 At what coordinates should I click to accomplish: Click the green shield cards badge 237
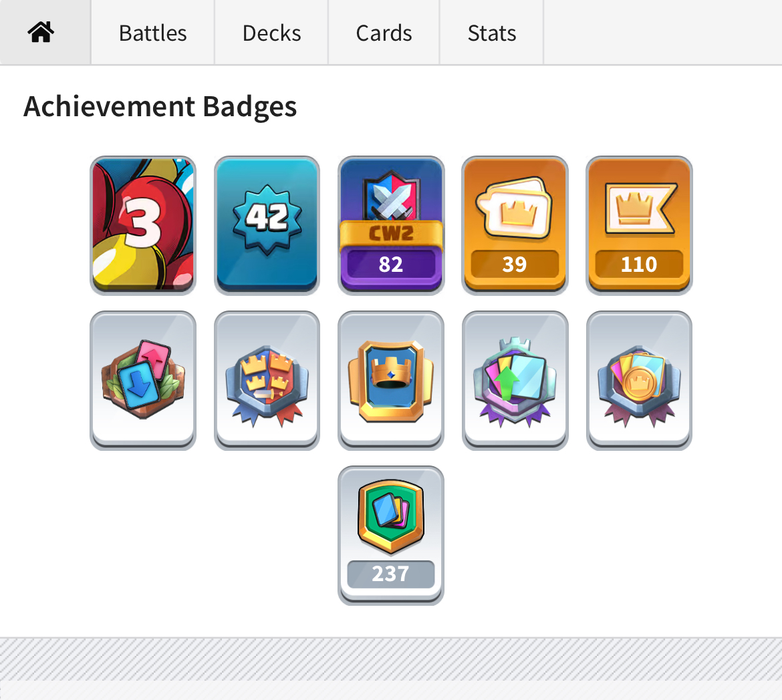(x=391, y=536)
